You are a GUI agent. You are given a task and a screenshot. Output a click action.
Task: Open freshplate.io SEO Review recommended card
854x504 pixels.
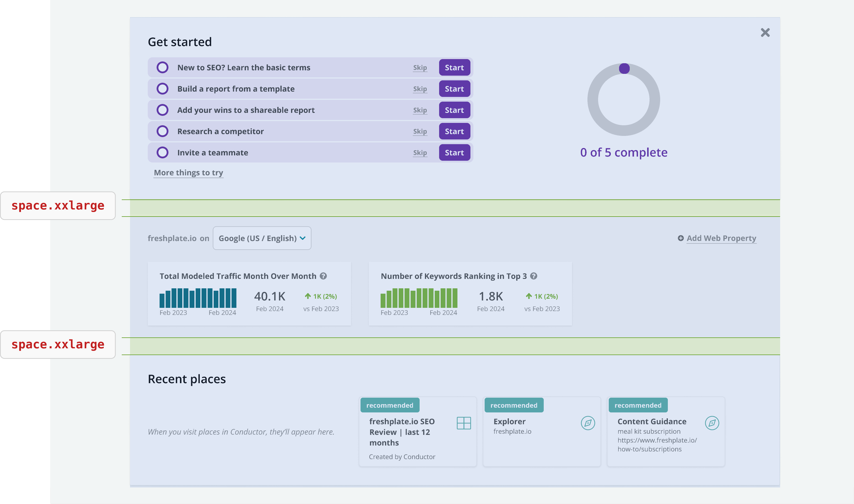418,432
